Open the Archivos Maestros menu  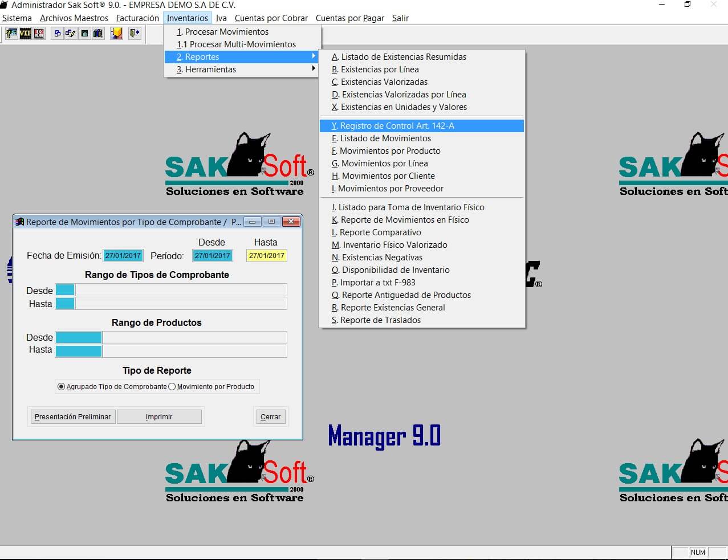[74, 18]
